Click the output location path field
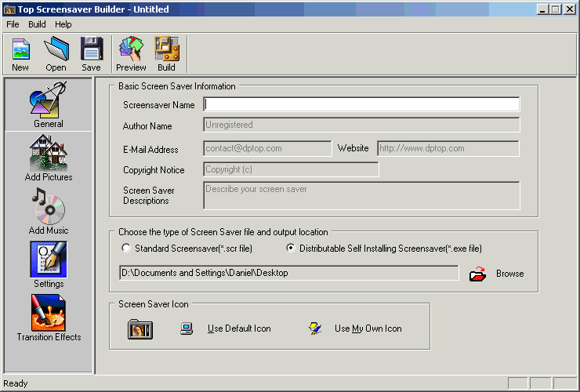 (288, 273)
